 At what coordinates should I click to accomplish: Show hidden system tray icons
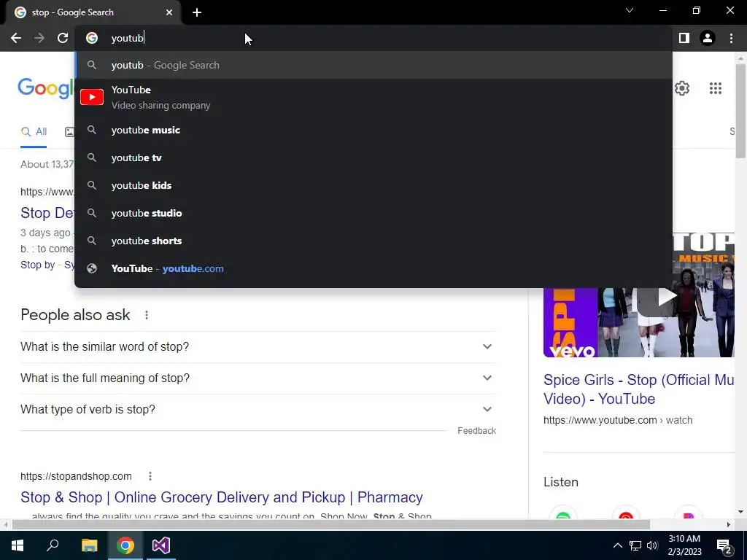tap(617, 545)
